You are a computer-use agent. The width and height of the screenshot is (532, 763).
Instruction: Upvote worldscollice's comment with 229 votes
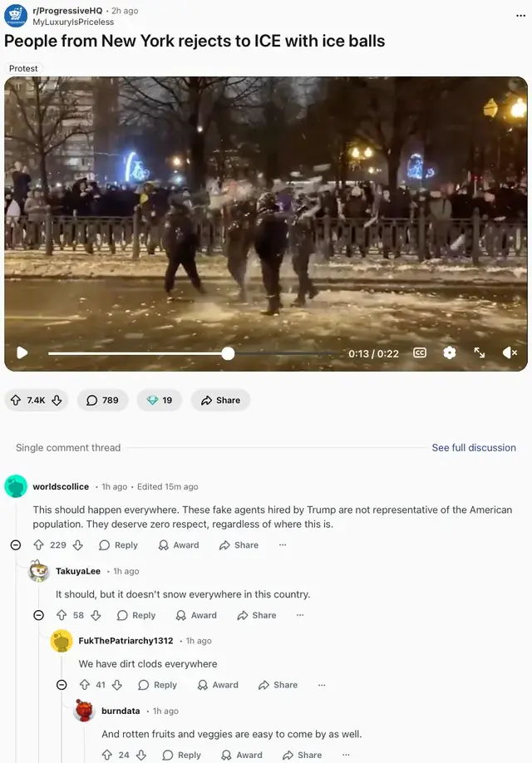point(38,545)
